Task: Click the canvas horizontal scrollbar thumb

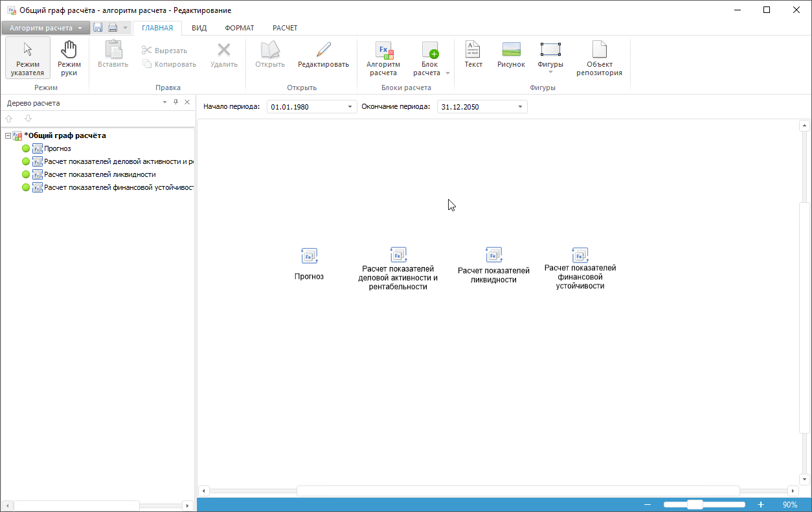Action: (518, 491)
